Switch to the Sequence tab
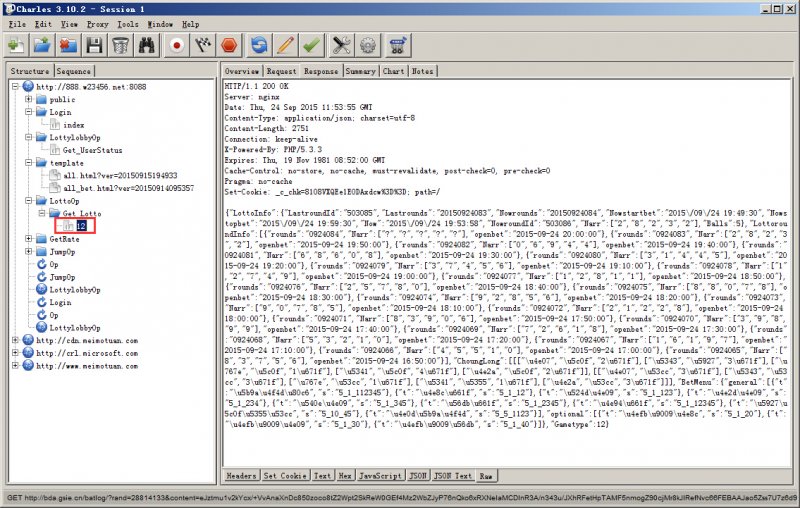The width and height of the screenshot is (800, 508). click(x=74, y=71)
